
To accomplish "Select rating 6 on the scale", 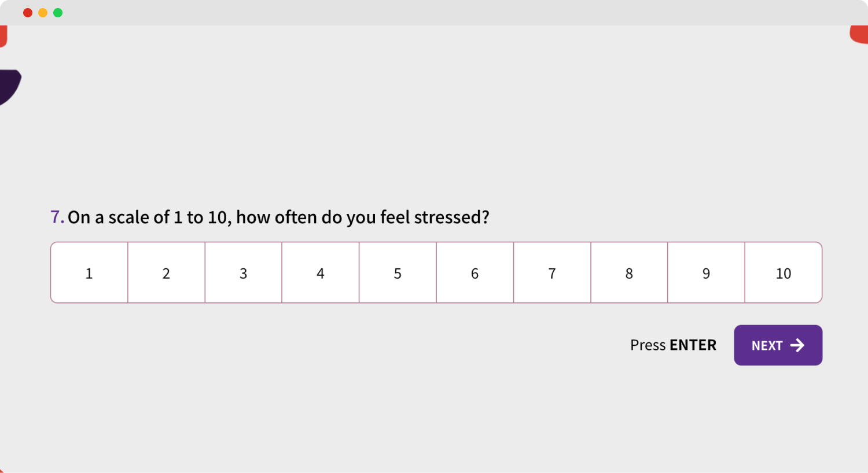I will [x=475, y=273].
